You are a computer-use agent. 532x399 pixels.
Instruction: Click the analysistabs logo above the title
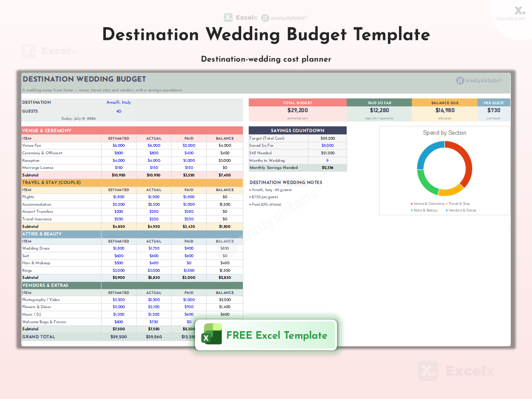tap(284, 18)
